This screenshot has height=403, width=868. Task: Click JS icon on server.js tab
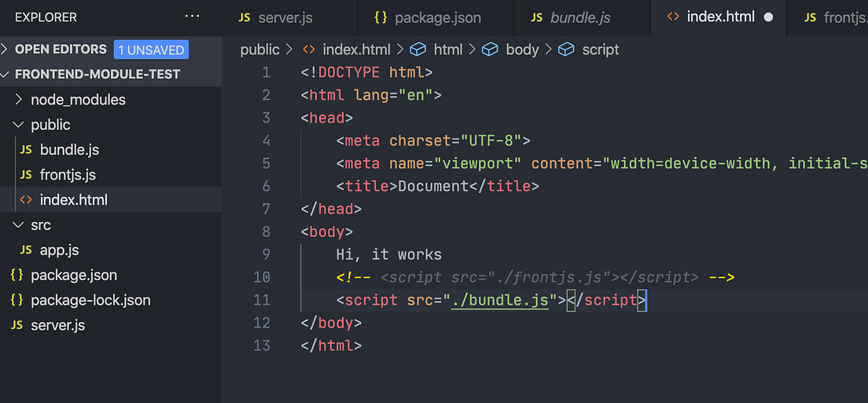coord(244,18)
